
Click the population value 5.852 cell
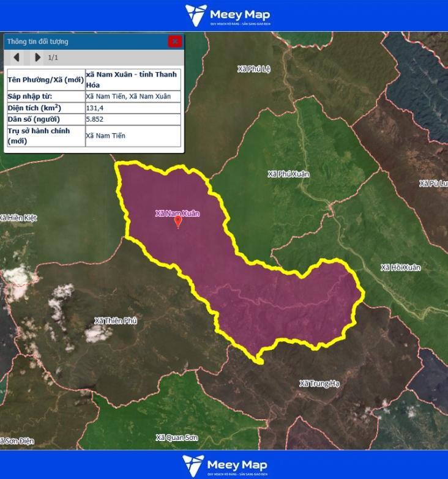tap(133, 119)
